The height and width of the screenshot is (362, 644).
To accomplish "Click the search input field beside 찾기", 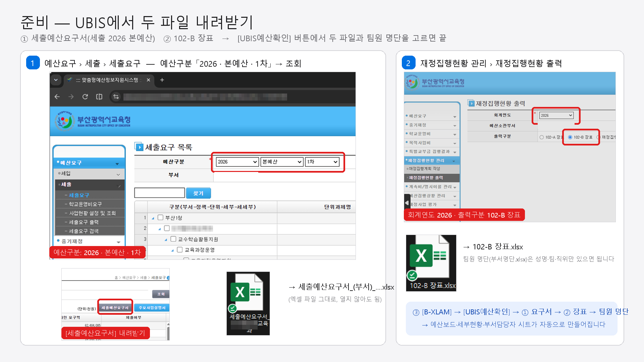I will tap(159, 193).
